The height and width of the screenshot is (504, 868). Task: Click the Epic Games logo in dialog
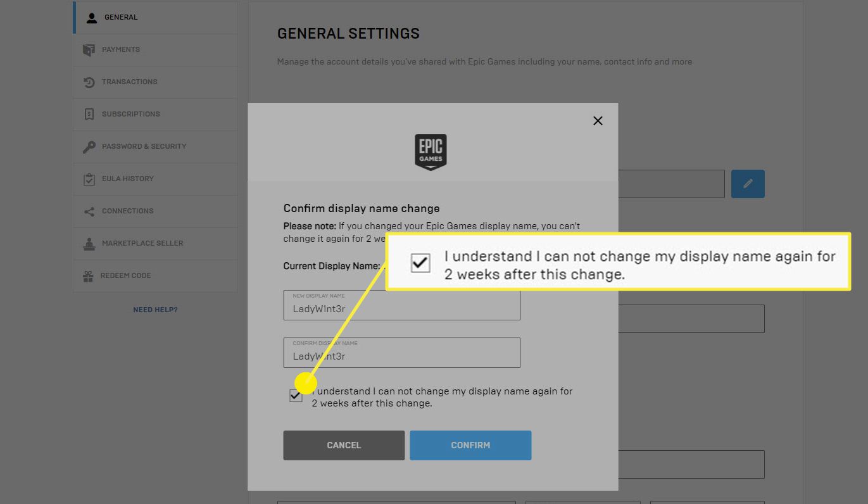click(431, 152)
